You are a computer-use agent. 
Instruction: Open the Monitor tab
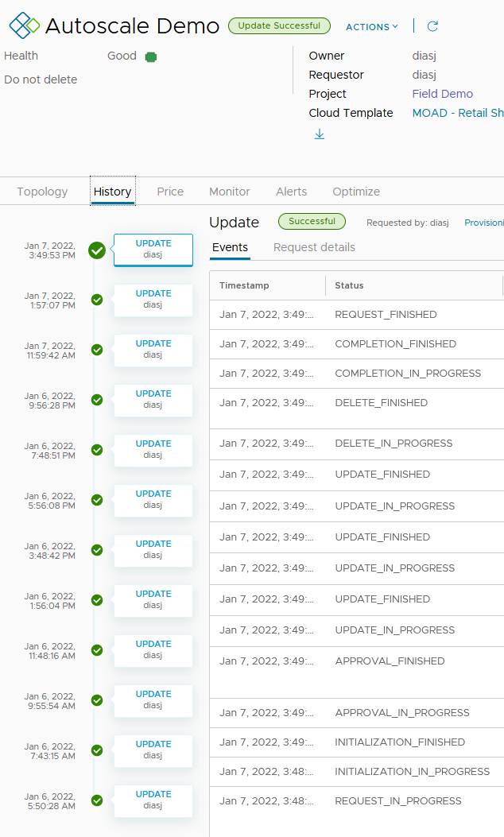click(x=230, y=192)
